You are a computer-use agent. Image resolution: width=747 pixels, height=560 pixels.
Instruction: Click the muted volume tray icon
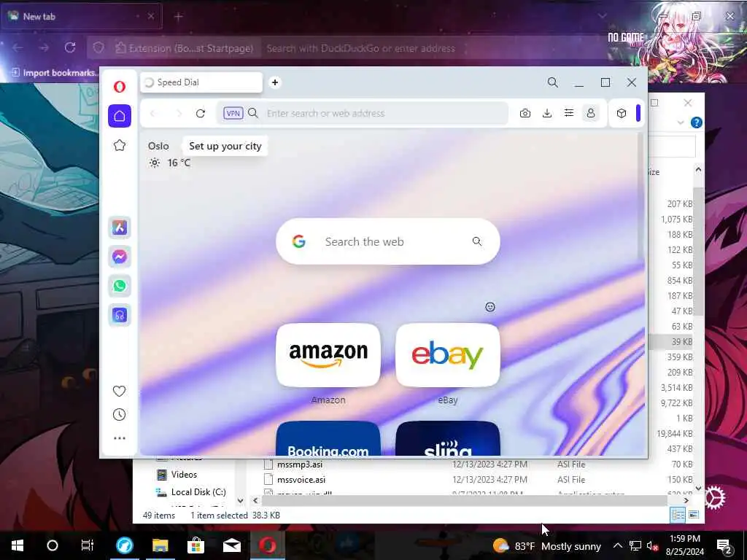pos(653,545)
